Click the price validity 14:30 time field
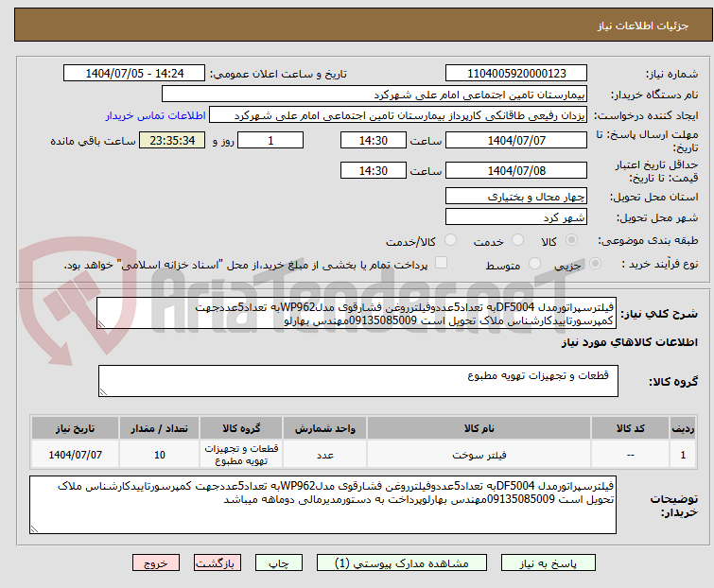The width and height of the screenshot is (714, 588). [x=374, y=171]
